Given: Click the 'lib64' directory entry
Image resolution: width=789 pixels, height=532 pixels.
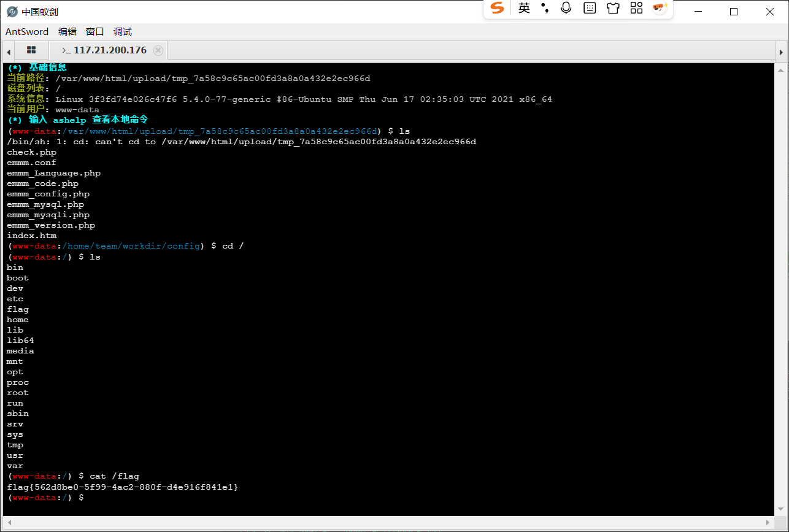Looking at the screenshot, I should tap(20, 341).
